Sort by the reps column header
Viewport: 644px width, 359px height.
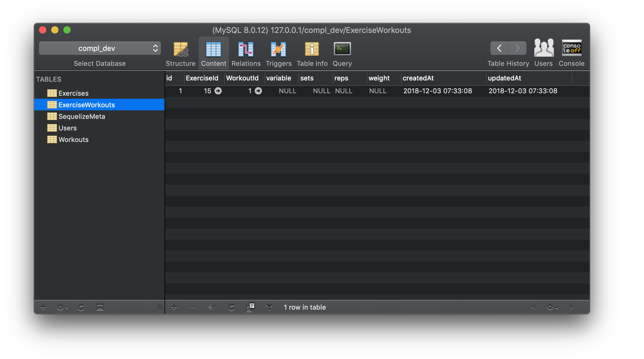tap(350, 78)
